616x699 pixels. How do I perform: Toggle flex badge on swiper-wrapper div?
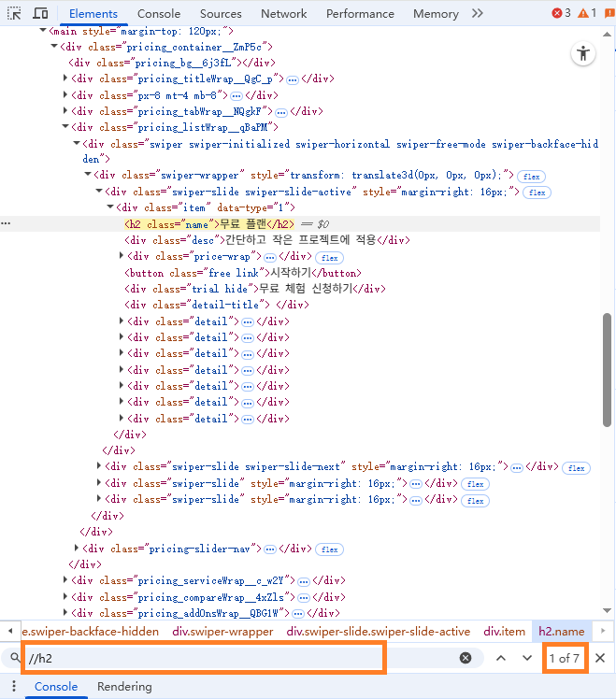coord(533,176)
